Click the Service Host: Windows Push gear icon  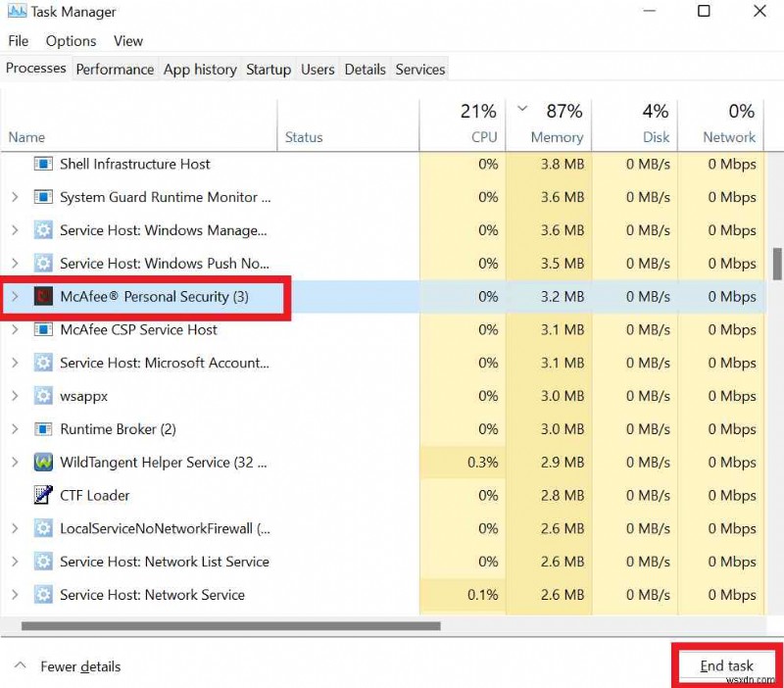41,264
